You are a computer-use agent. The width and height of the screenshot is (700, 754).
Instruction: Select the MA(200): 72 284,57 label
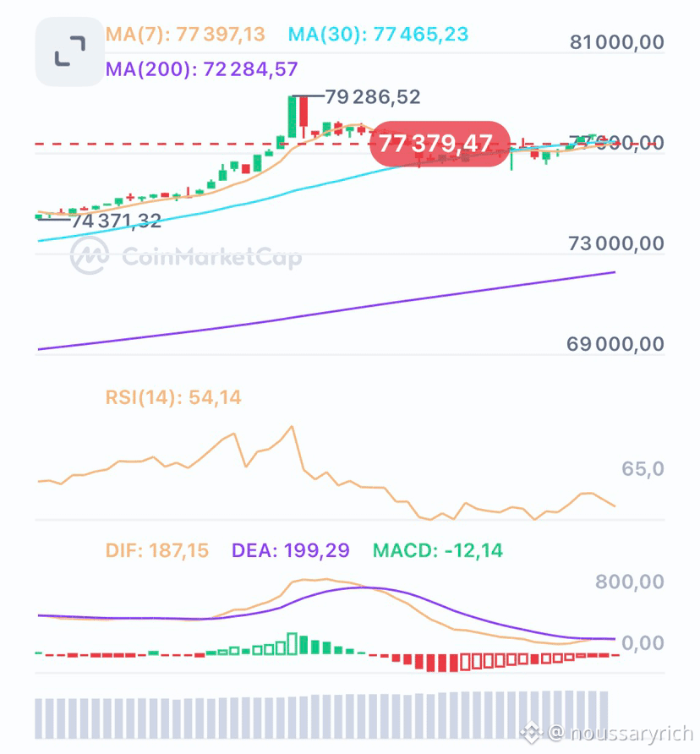[201, 69]
